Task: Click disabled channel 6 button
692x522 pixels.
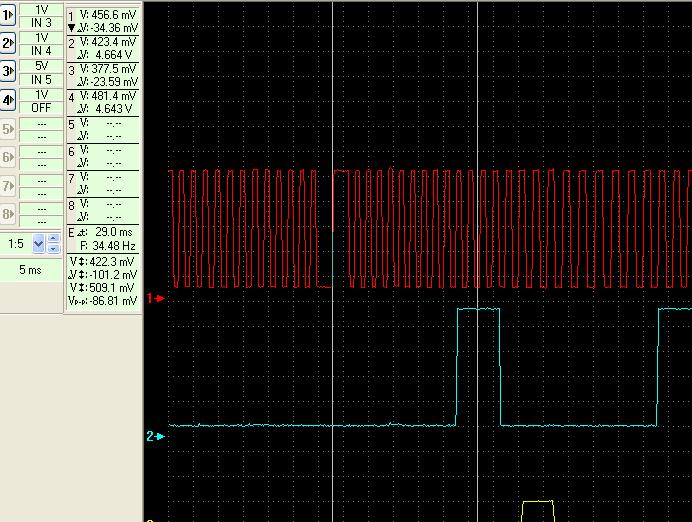Action: point(8,157)
